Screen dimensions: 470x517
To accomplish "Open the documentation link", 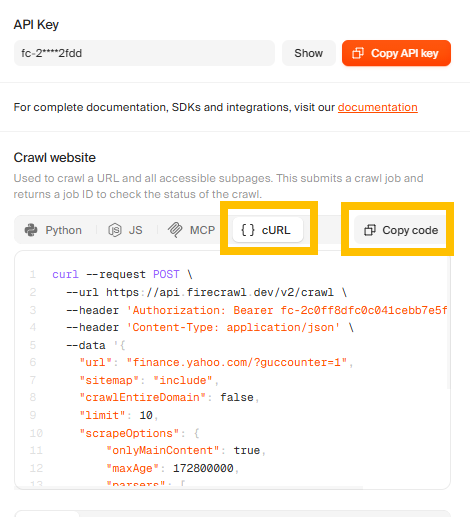I will coord(377,107).
